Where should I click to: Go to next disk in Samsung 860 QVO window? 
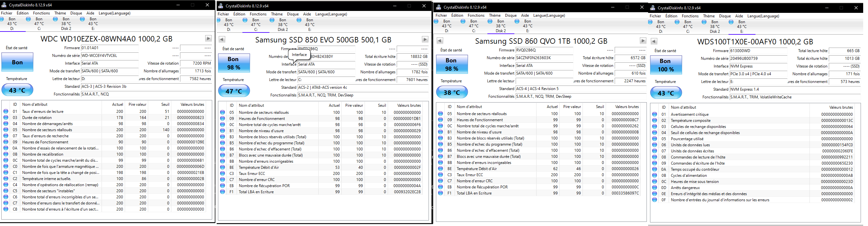pos(643,41)
